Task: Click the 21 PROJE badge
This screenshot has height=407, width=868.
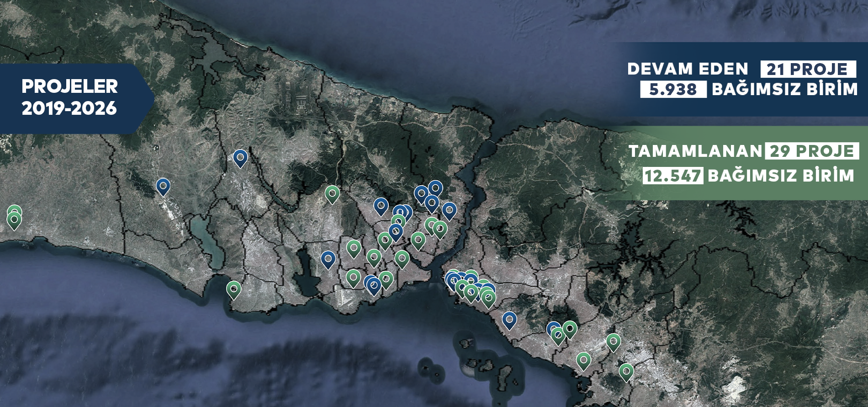Action: pos(808,69)
